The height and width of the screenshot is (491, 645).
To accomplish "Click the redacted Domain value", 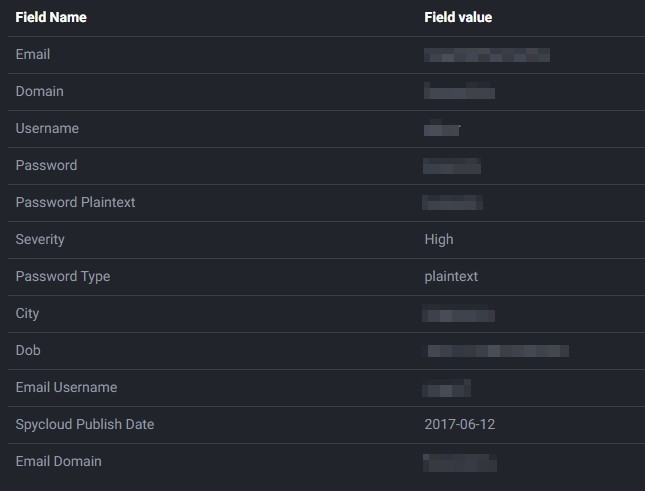I will [459, 90].
